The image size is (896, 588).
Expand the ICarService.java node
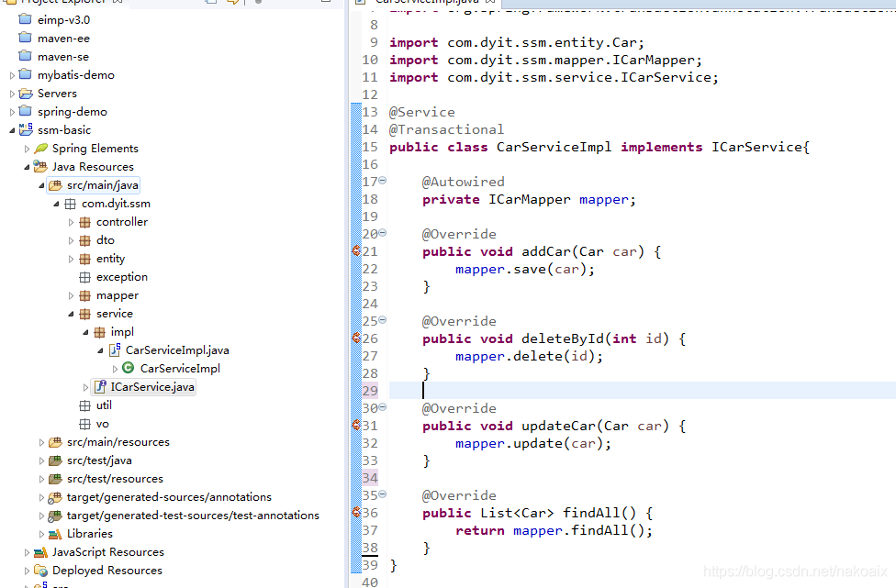pos(85,388)
